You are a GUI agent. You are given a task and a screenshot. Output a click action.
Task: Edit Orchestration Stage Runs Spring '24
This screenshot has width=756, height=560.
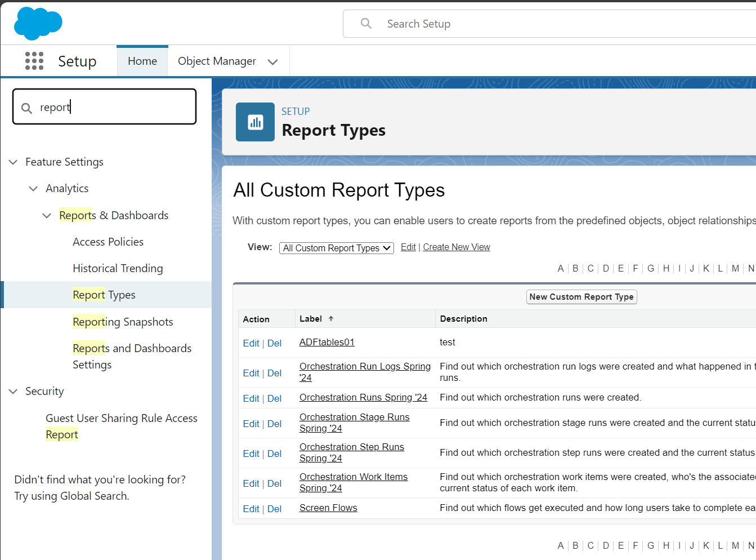(x=251, y=424)
